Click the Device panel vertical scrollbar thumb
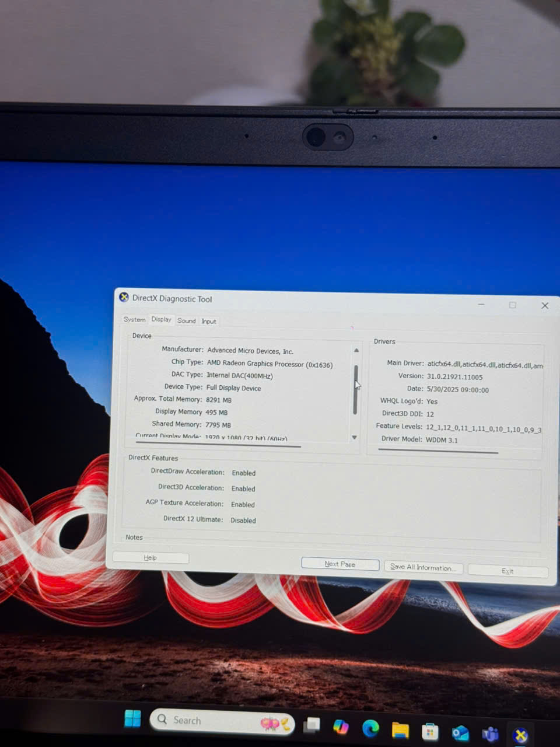The width and height of the screenshot is (560, 747). click(x=355, y=389)
